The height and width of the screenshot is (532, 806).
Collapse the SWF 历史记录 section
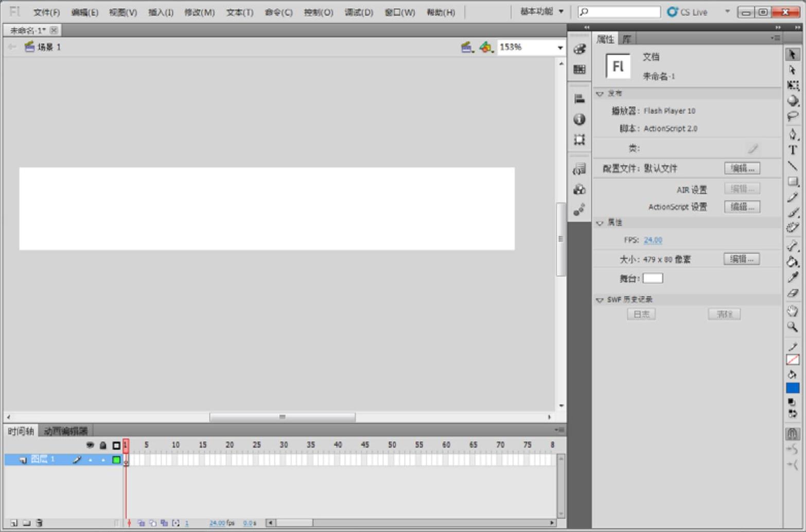(600, 300)
